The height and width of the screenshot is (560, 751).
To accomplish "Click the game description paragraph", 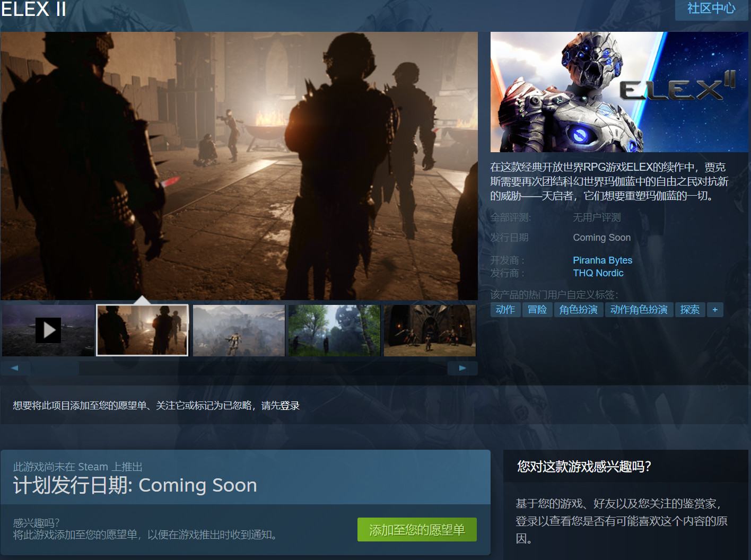I will tap(609, 181).
